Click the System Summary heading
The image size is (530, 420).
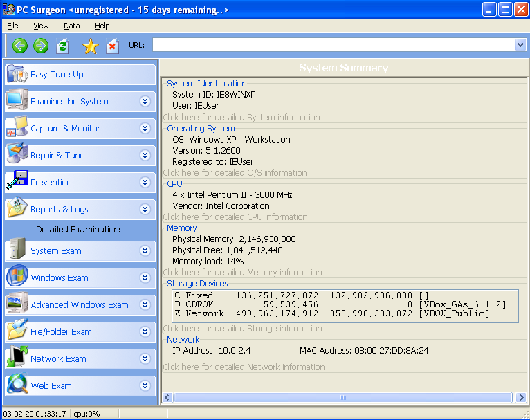tap(344, 68)
